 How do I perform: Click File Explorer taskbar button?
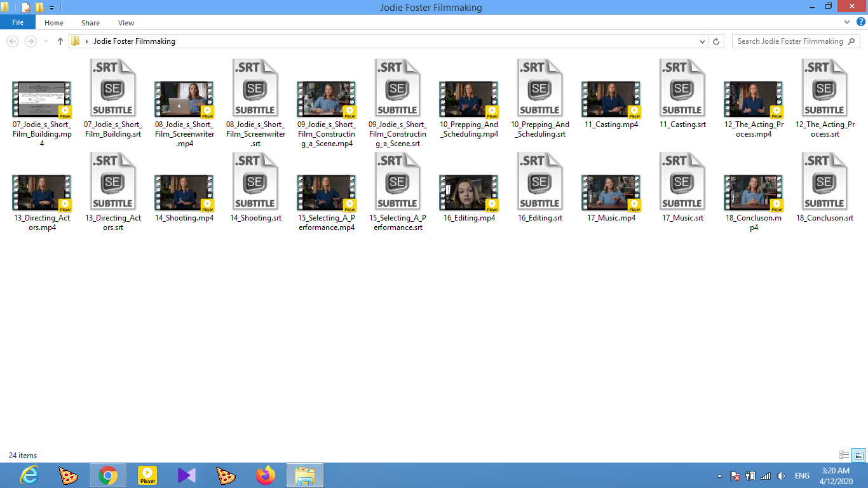[305, 475]
